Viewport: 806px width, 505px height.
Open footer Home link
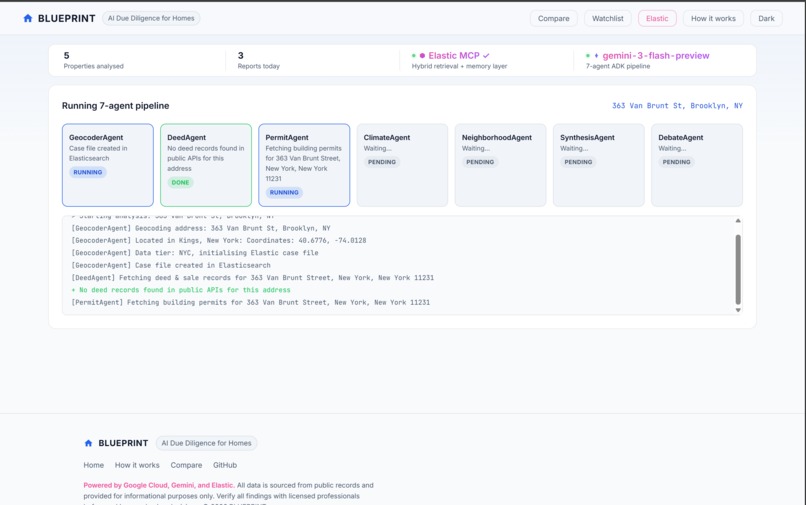pos(94,465)
